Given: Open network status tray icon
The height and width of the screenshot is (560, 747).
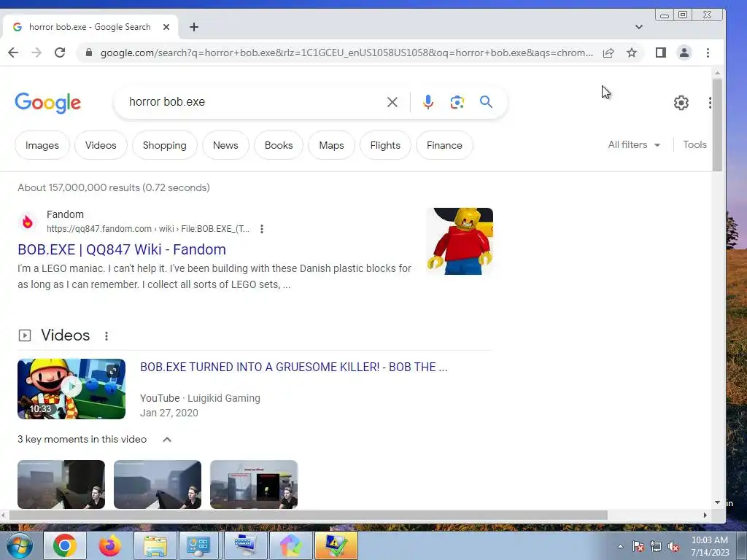Looking at the screenshot, I should tap(656, 547).
